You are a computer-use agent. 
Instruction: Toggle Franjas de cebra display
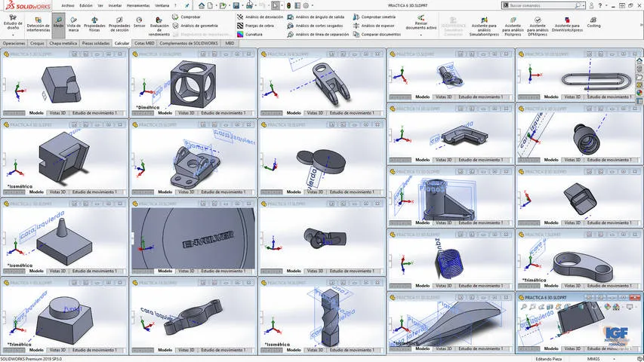tap(255, 26)
